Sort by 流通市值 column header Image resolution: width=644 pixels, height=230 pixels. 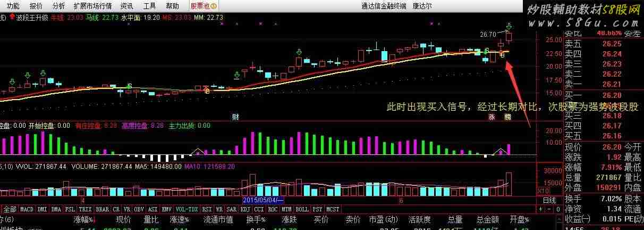tap(218, 219)
